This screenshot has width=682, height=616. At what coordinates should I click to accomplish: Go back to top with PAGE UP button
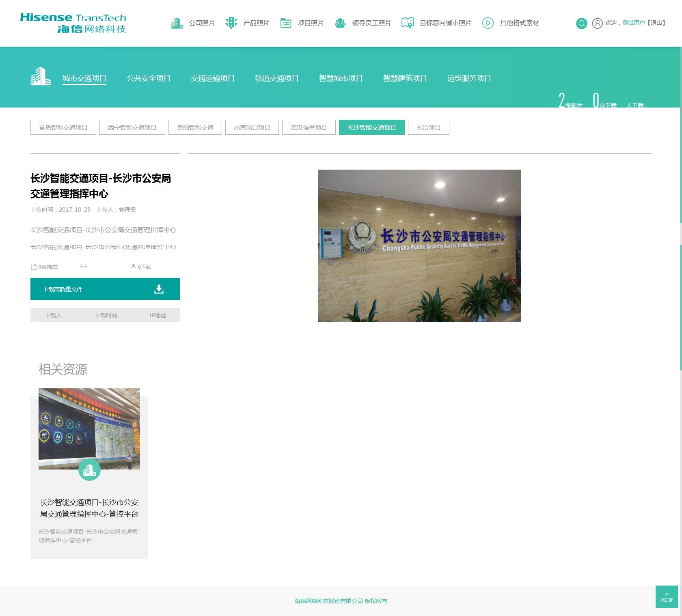667,597
